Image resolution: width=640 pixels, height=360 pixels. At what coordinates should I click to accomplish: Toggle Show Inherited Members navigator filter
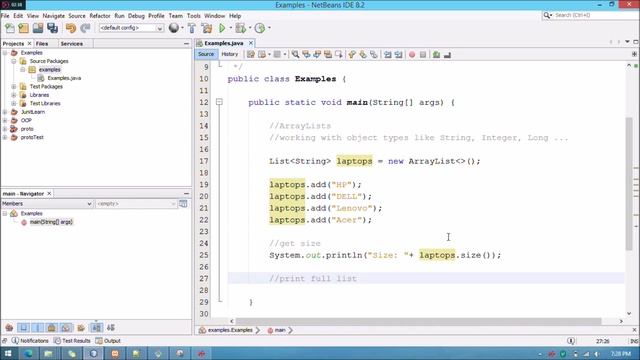click(9, 327)
